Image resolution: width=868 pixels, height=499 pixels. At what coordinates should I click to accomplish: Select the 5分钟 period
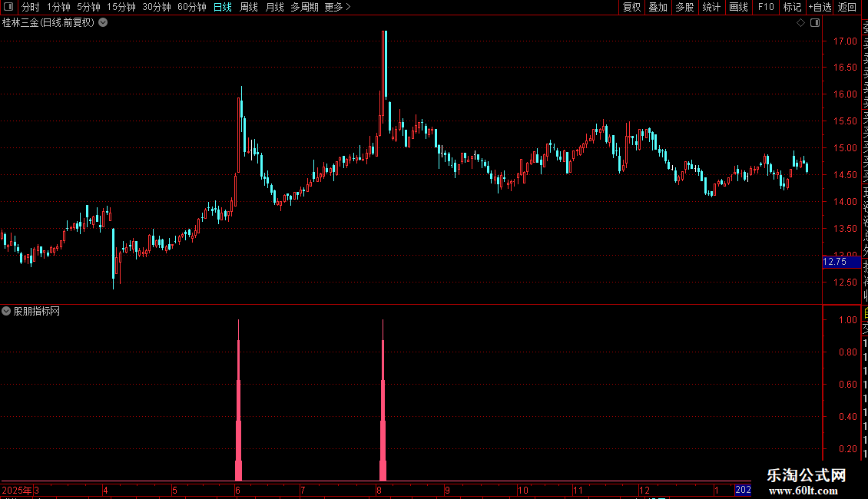(x=88, y=7)
